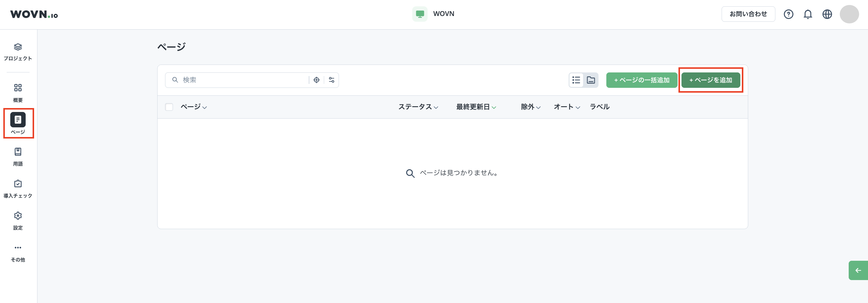The width and height of the screenshot is (868, 303).
Task: Open the notifications bell icon
Action: [x=808, y=14]
